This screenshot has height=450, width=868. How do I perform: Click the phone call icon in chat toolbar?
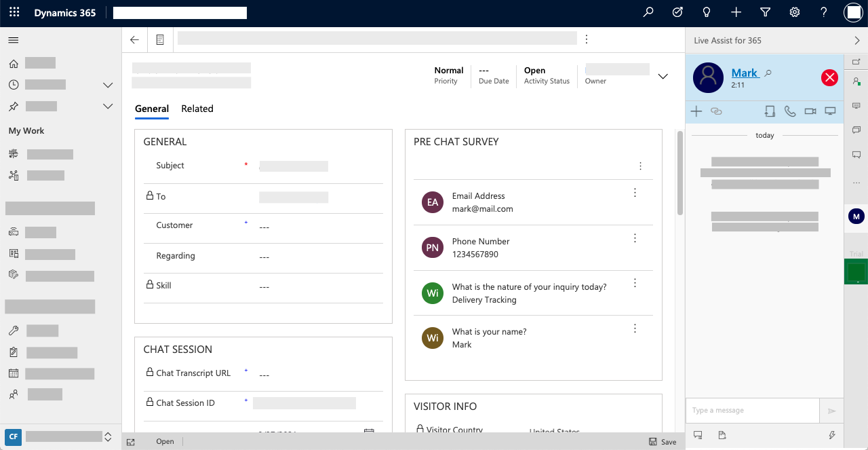790,111
